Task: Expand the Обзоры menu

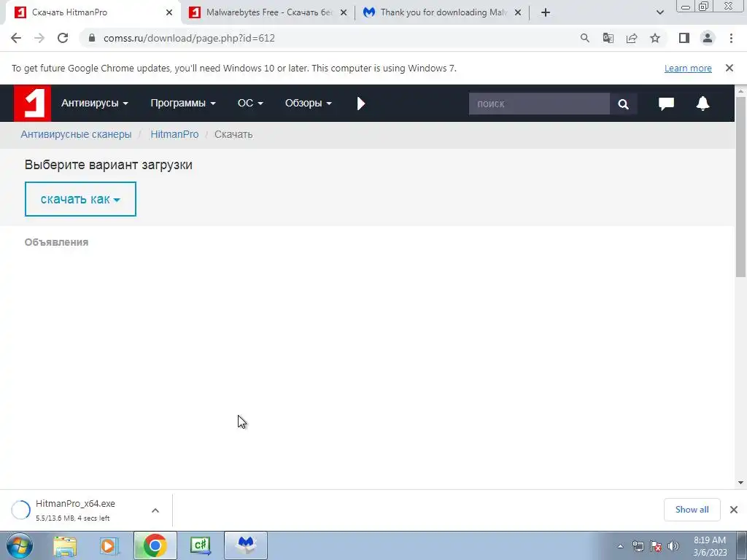Action: tap(309, 103)
